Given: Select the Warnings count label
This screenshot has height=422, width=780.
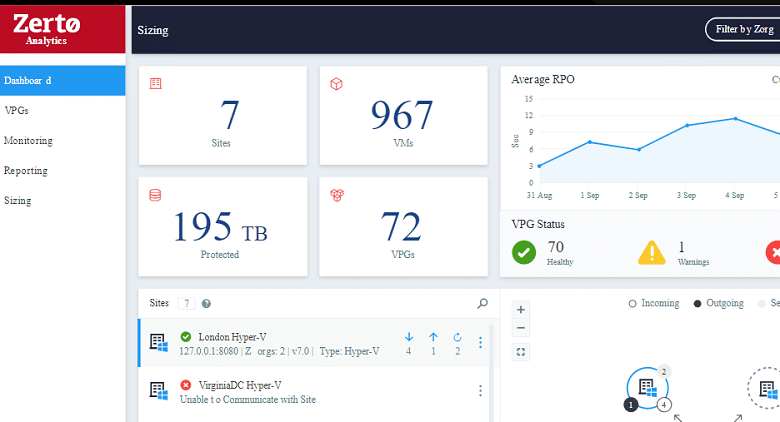Looking at the screenshot, I should (x=693, y=262).
